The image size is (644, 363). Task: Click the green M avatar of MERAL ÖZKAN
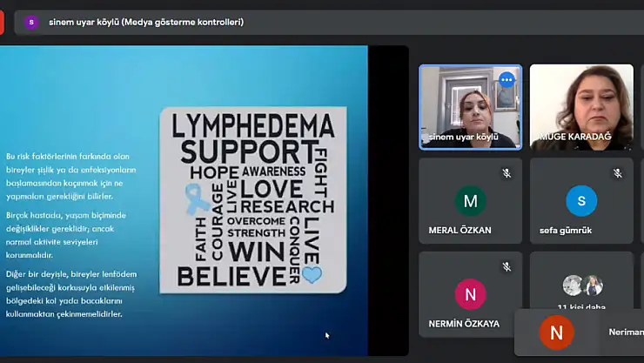click(x=470, y=201)
